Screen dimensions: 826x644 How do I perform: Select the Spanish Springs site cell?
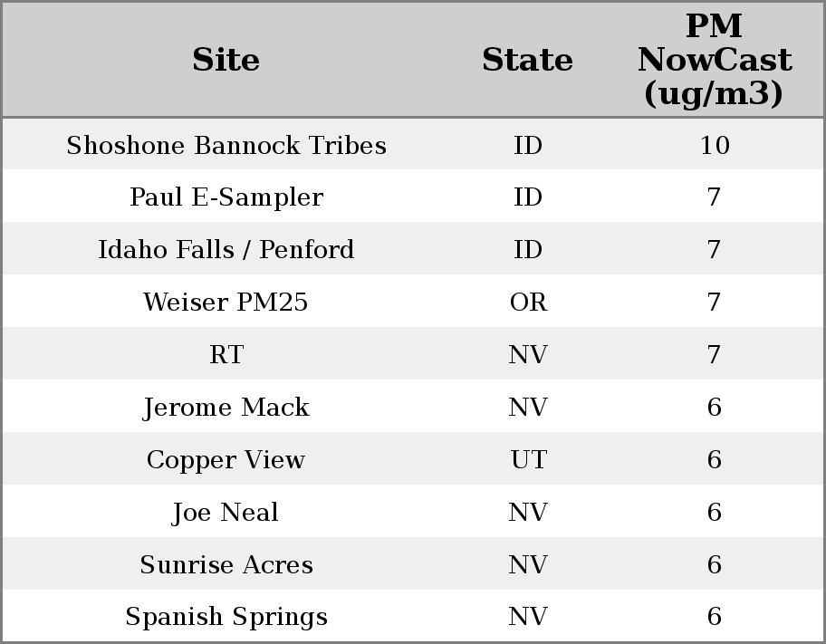[226, 617]
